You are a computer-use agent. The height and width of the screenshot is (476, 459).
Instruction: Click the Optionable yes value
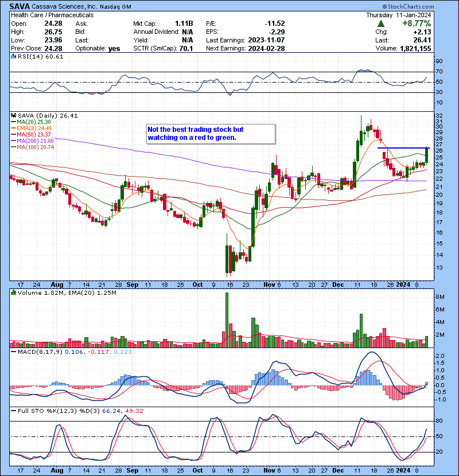(114, 49)
